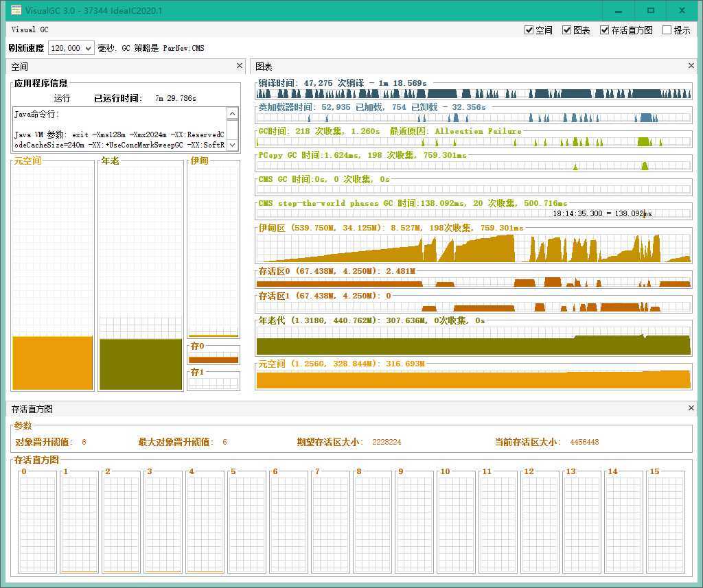Click histogram bar for age 10
703x588 pixels.
pos(457,524)
